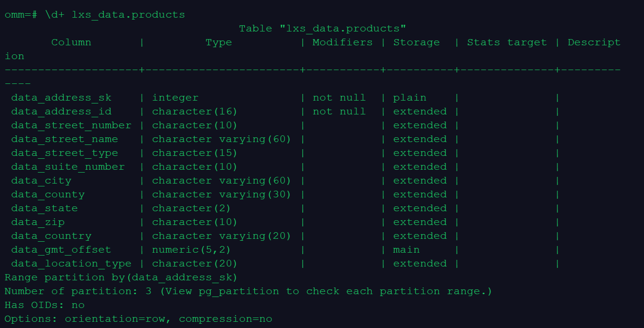
Task: Click the data_address_id row name
Action: pos(61,112)
